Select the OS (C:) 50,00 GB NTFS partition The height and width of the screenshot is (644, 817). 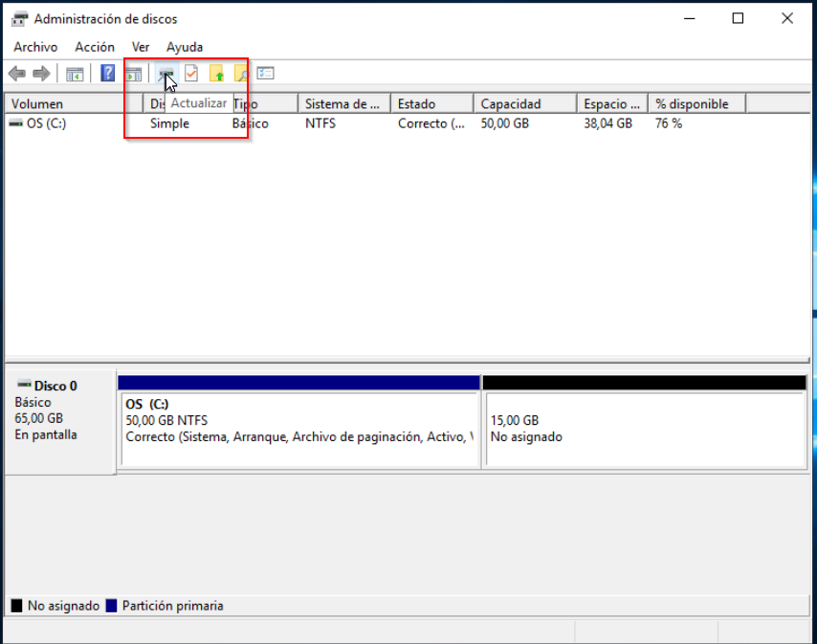pyautogui.click(x=298, y=429)
